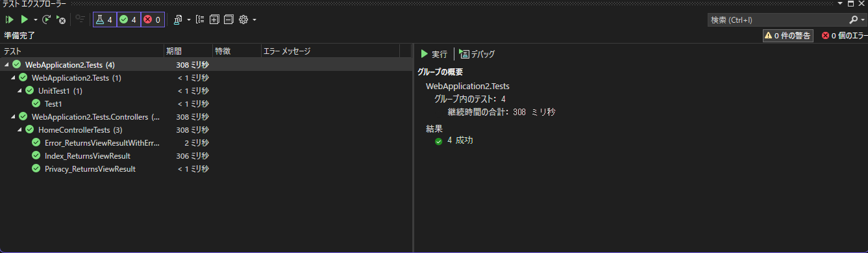Screen dimensions: 868x253
Task: Run all tests in view
Action: tap(10, 20)
